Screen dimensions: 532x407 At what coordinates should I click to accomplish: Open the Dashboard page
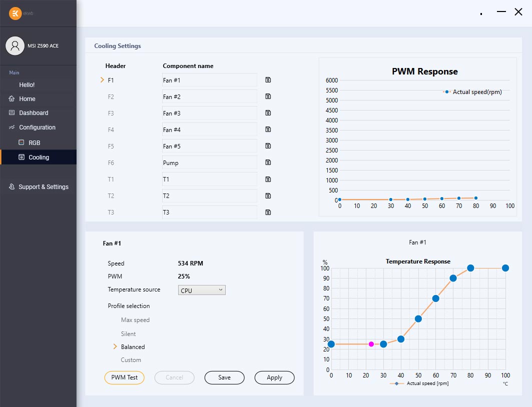pos(34,113)
